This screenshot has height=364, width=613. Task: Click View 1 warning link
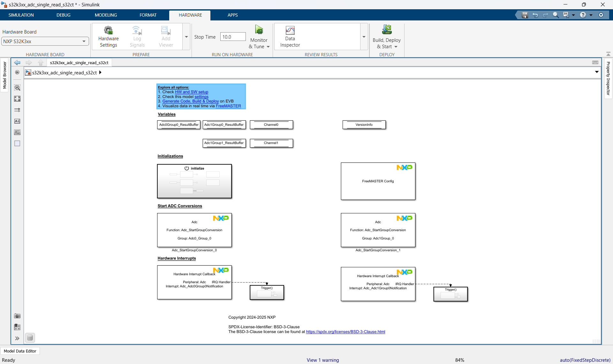coord(322,360)
